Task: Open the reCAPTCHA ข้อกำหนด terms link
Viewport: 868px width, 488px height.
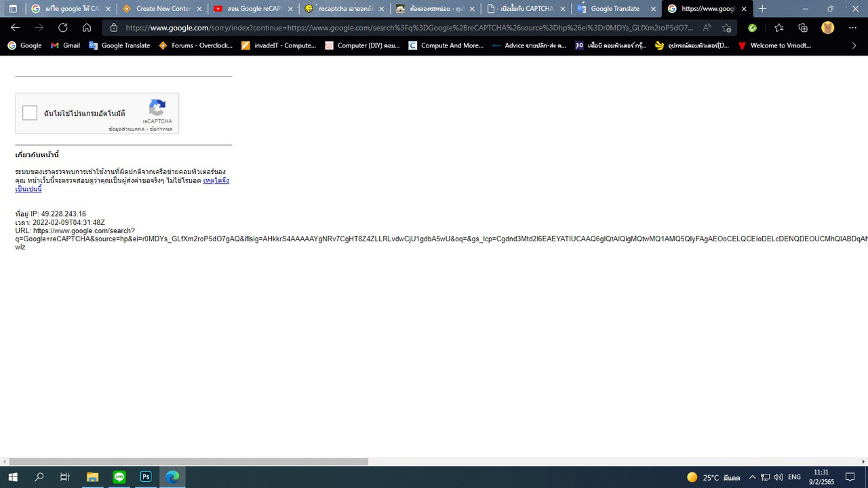Action: pos(161,129)
